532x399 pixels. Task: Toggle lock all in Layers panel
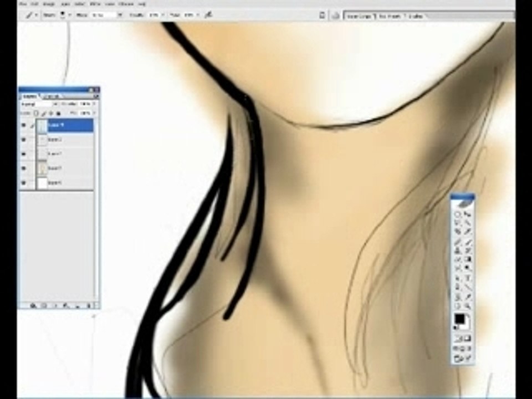click(58, 113)
